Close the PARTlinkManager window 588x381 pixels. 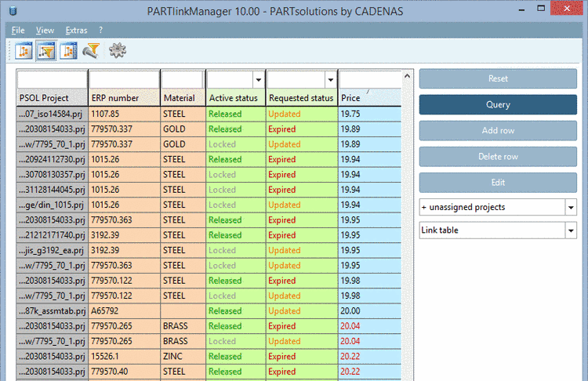[567, 9]
